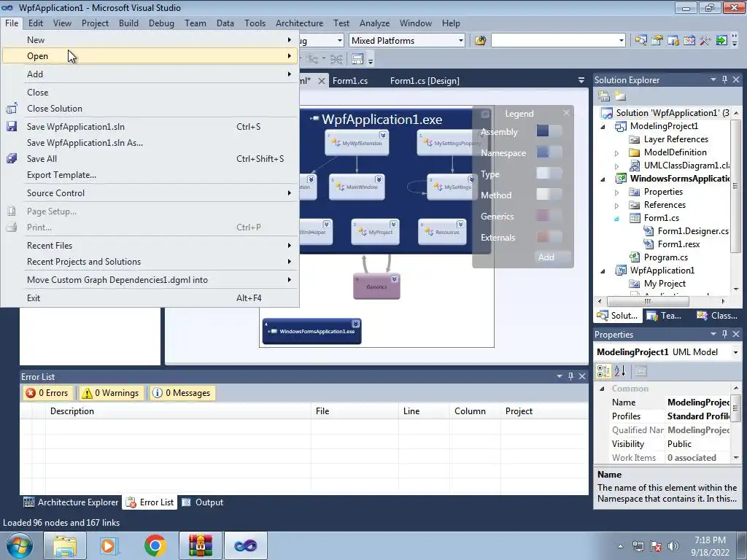Image resolution: width=747 pixels, height=560 pixels.
Task: Collapse the Common category in Properties
Action: pos(602,389)
